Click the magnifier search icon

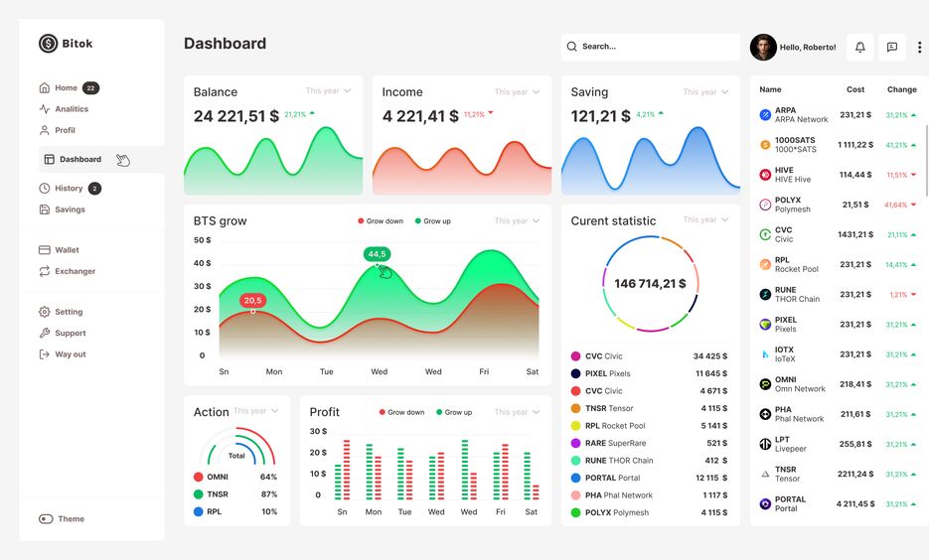click(571, 47)
